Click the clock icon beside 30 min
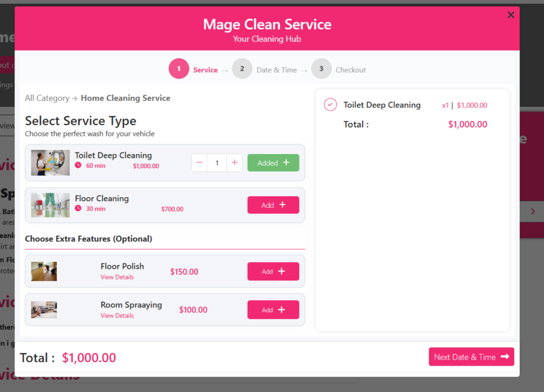This screenshot has height=392, width=544. (x=78, y=209)
